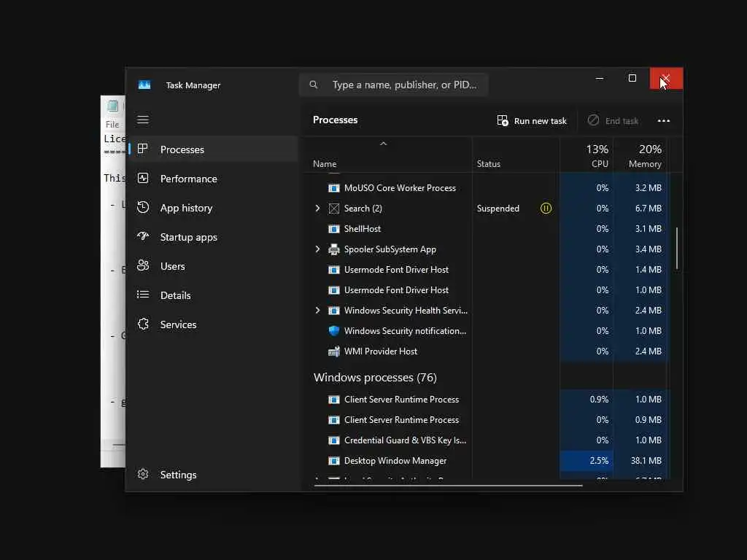This screenshot has height=560, width=747.
Task: Click the Run new task button
Action: (532, 120)
